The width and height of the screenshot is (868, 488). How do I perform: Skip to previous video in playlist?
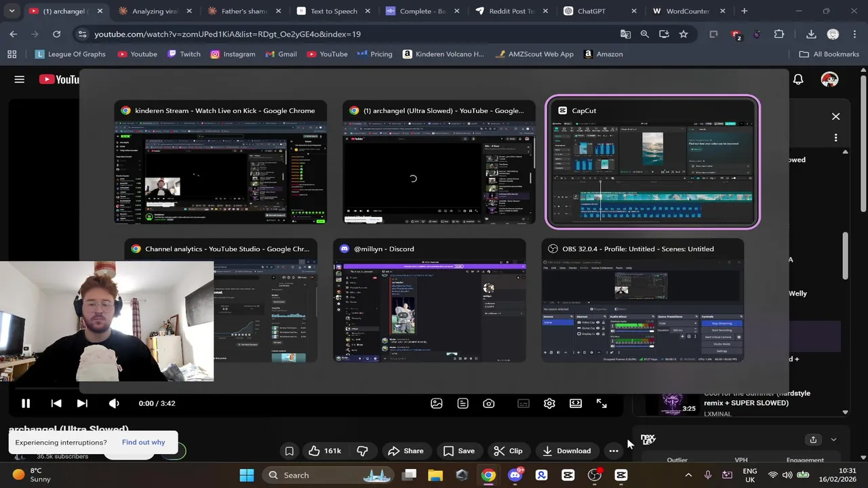click(x=56, y=403)
